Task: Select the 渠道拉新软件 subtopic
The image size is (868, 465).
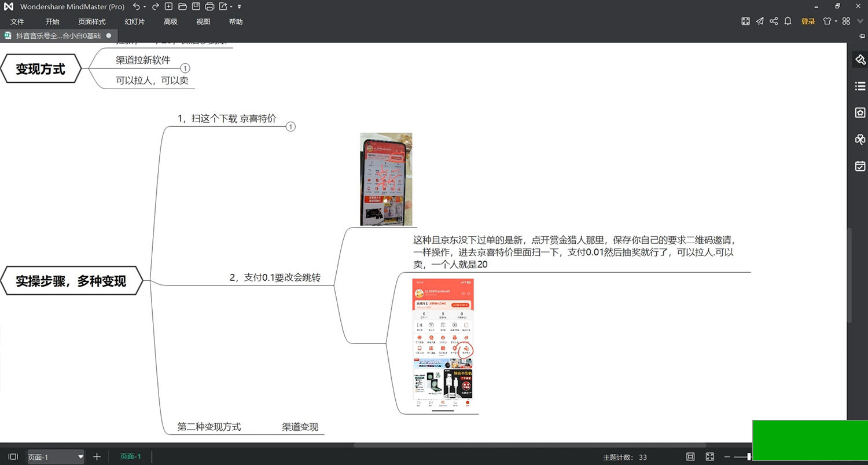Action: pos(143,60)
